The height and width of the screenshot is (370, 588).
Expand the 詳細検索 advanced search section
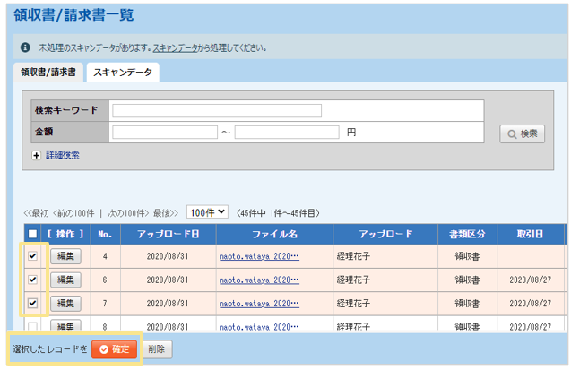(63, 155)
